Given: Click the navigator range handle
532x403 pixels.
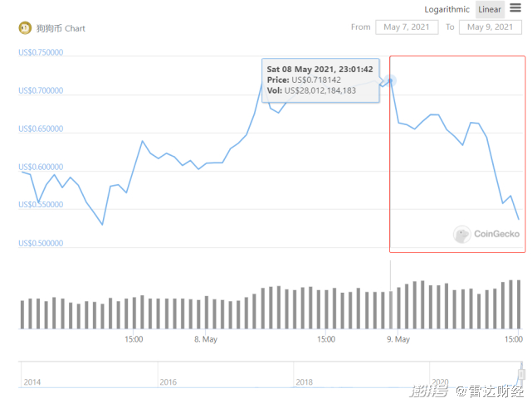Looking at the screenshot, I should pos(522,374).
